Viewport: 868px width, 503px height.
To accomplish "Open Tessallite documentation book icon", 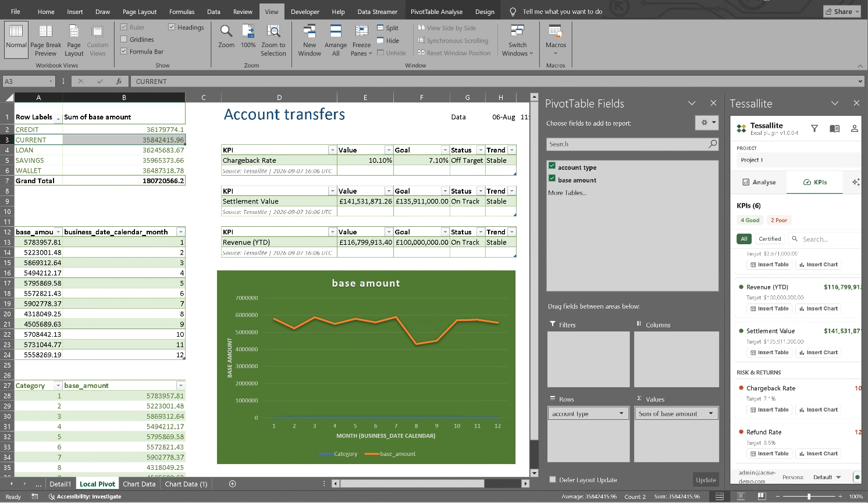I will tap(834, 129).
